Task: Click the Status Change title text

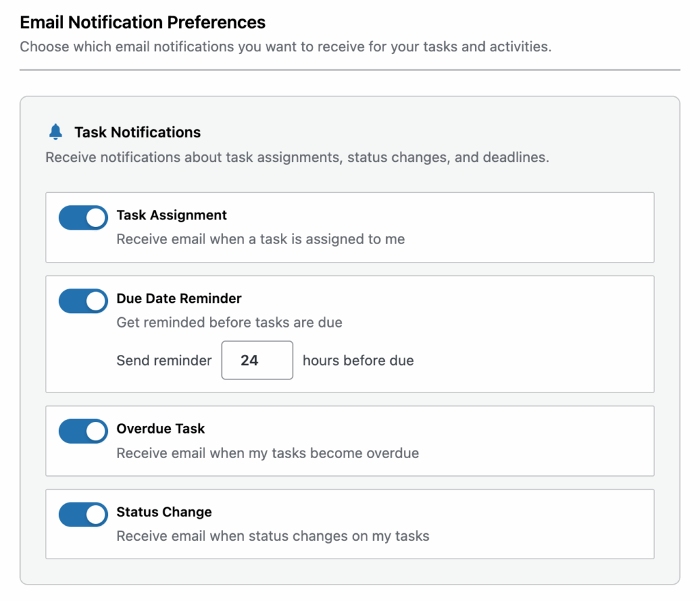Action: (x=164, y=512)
